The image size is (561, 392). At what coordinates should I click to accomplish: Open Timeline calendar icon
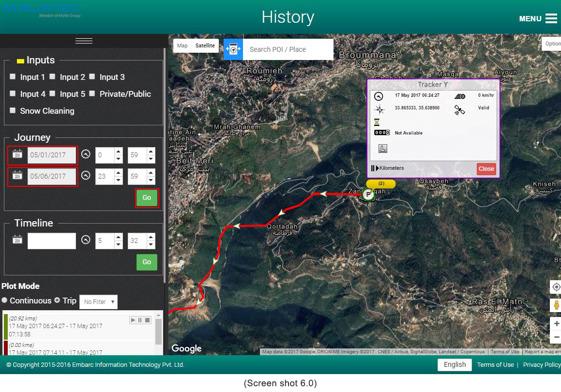tap(17, 240)
